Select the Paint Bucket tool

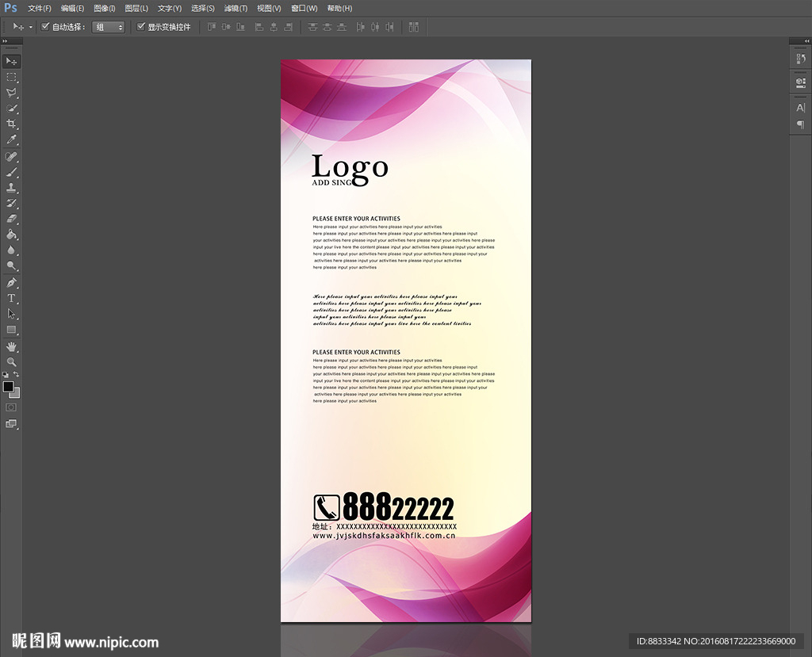(x=11, y=235)
